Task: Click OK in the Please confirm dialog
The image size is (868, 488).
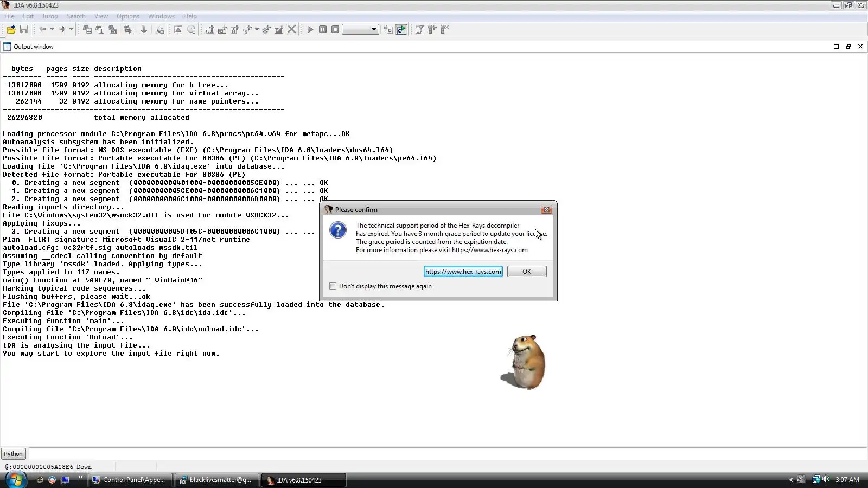Action: [x=527, y=272]
